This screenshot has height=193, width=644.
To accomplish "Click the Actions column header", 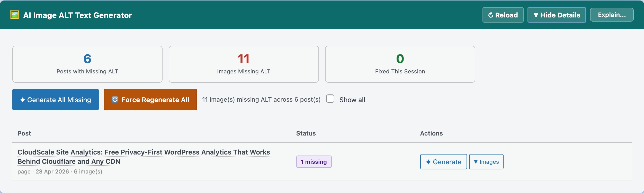I will click(x=432, y=133).
